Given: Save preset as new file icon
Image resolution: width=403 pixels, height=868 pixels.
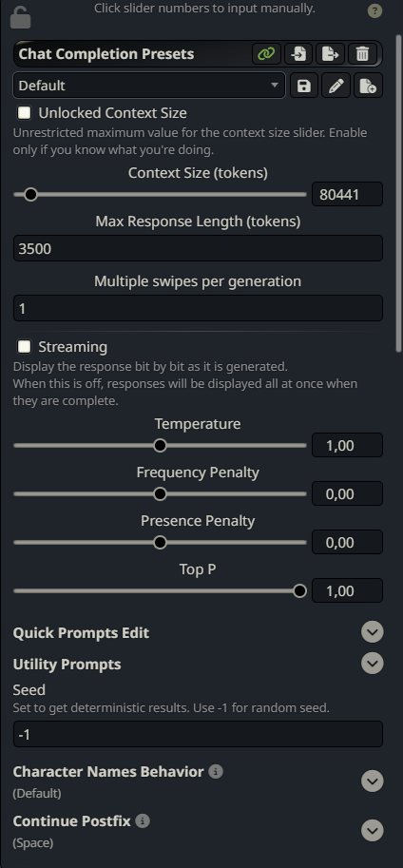Looking at the screenshot, I should (x=368, y=86).
